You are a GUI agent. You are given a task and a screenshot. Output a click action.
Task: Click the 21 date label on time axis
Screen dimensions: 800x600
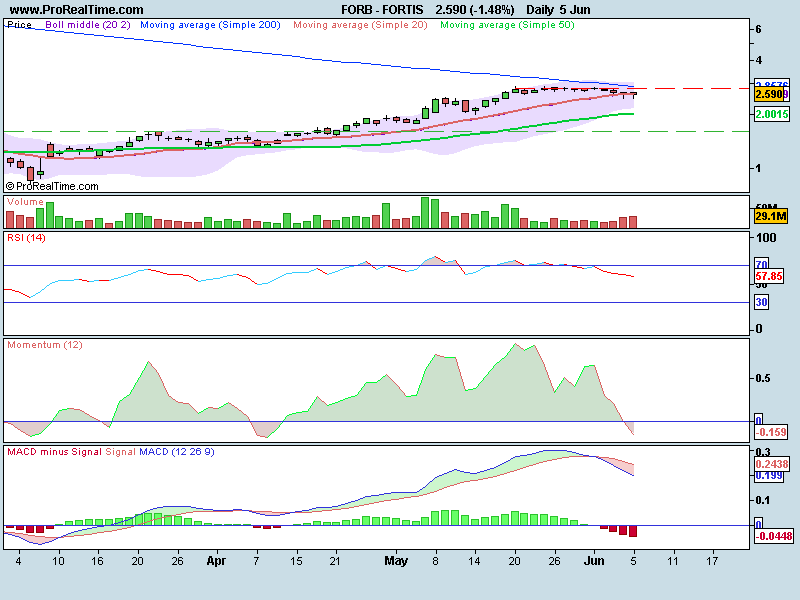(335, 561)
